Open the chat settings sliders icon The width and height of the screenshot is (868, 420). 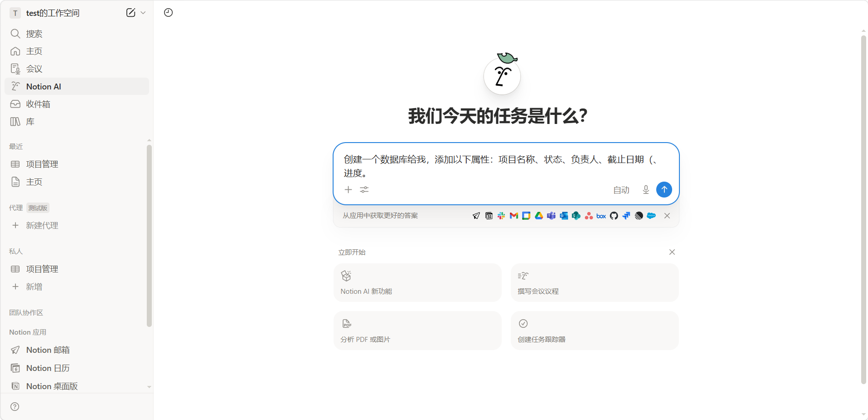tap(364, 190)
